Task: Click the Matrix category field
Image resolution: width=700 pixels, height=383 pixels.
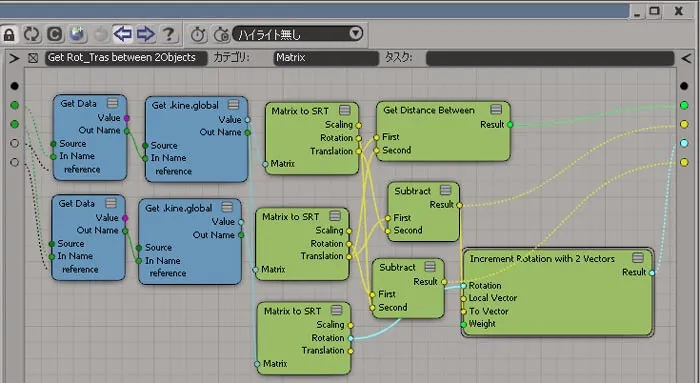Action: click(x=326, y=58)
